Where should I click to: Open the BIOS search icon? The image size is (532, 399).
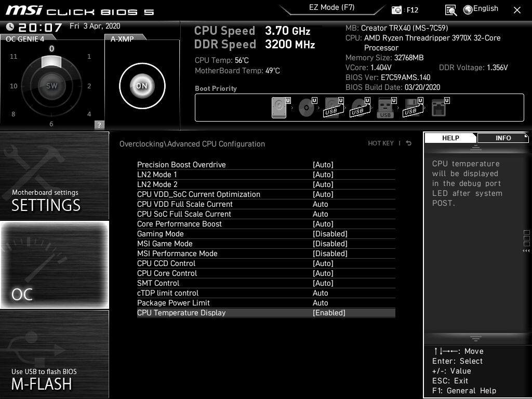click(450, 10)
